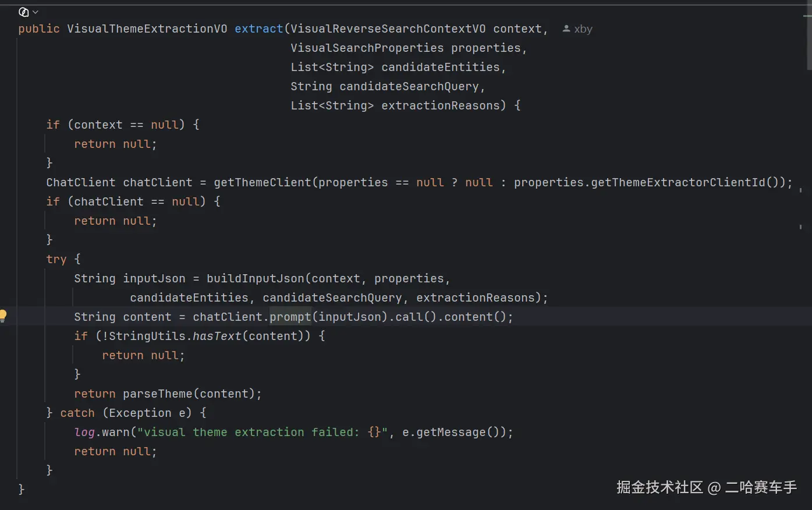Click the scrollbar stripe mark beside the chatClient null-check return
This screenshot has width=812, height=510.
801,226
